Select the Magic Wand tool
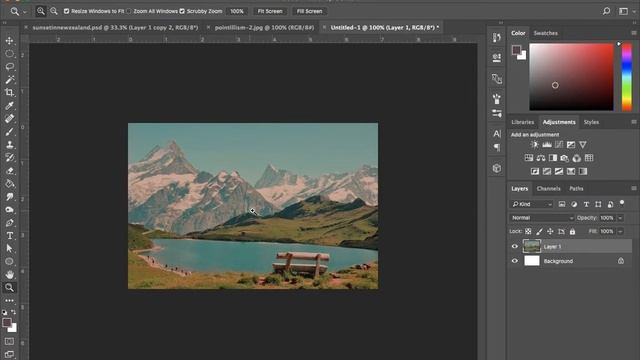Image resolution: width=640 pixels, height=360 pixels. [9, 80]
